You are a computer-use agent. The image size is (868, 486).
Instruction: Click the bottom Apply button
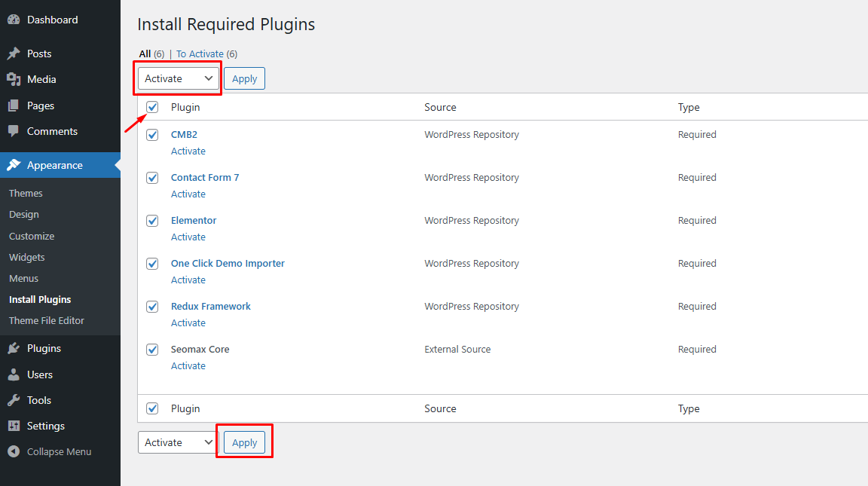[245, 442]
